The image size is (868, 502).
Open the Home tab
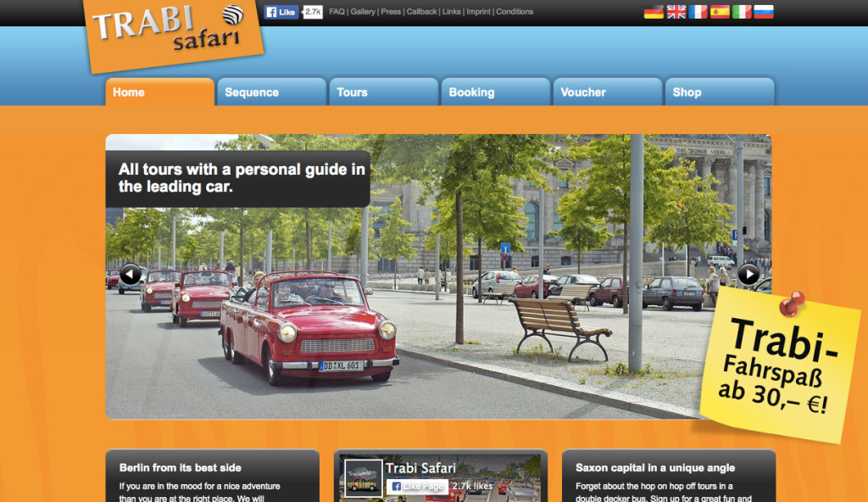[x=159, y=92]
